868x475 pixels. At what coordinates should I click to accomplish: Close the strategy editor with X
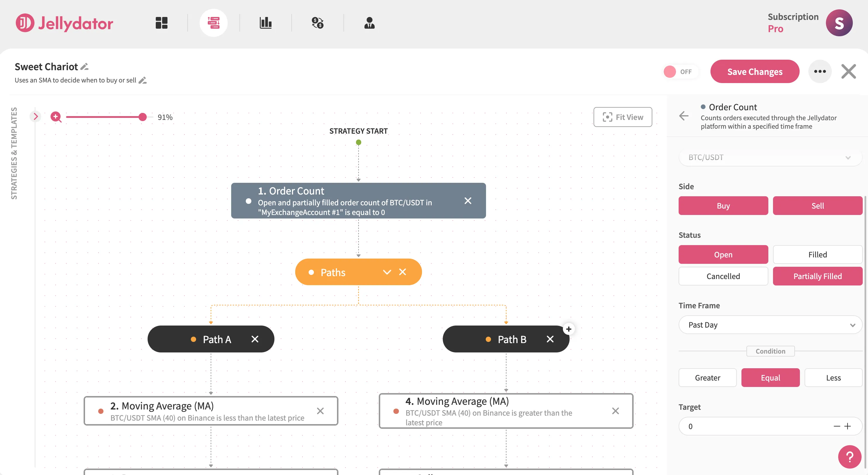848,71
